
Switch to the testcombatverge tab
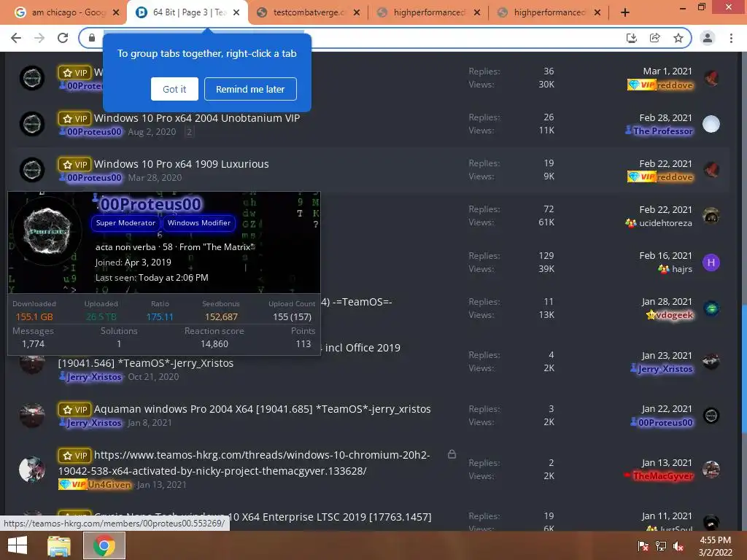pyautogui.click(x=307, y=12)
